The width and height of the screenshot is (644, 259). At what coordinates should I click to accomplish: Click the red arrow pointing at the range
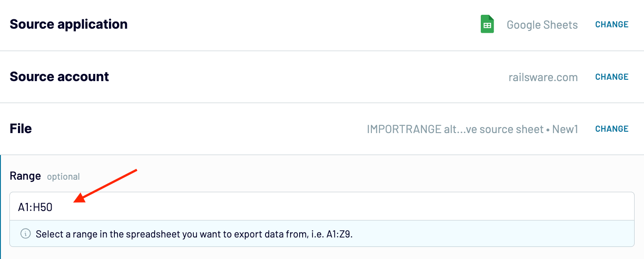(105, 186)
